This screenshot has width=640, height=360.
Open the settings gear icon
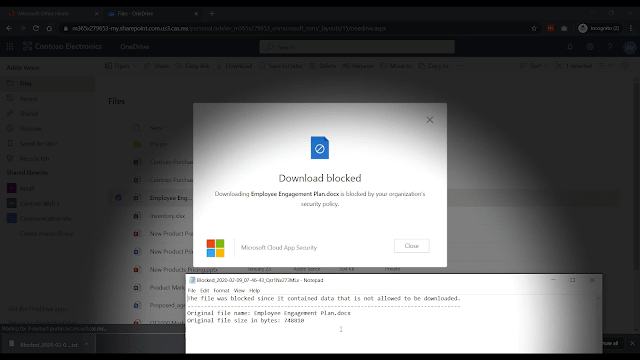click(590, 47)
